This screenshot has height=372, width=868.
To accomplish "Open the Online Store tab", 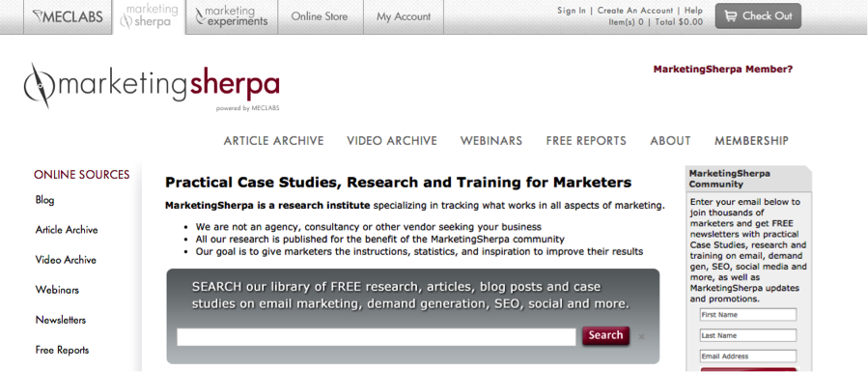I will tap(320, 16).
